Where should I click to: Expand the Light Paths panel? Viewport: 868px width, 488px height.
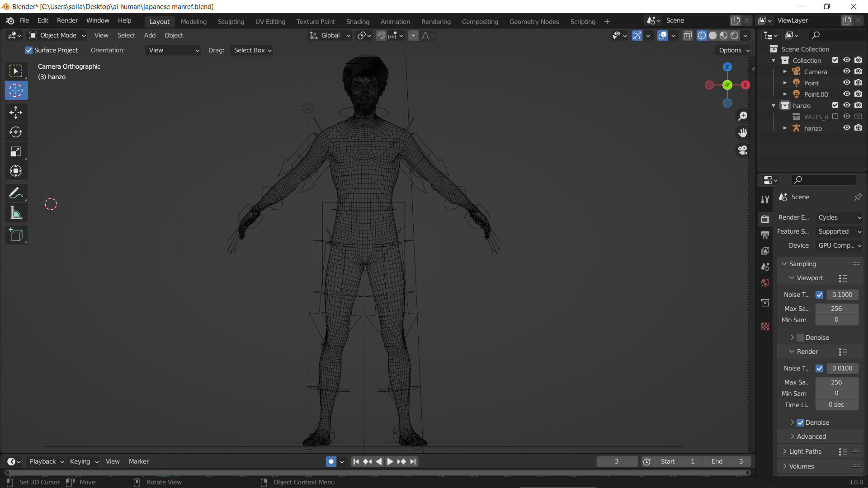(x=805, y=451)
